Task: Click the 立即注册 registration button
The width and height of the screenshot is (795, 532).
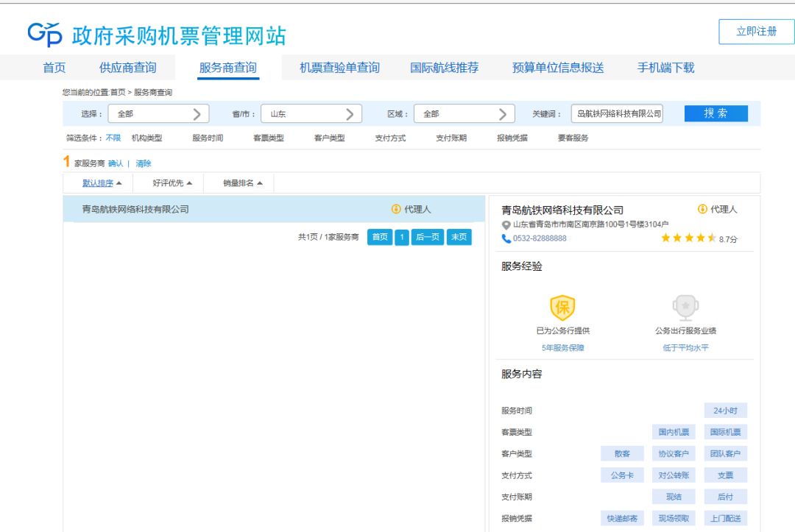Action: [755, 33]
